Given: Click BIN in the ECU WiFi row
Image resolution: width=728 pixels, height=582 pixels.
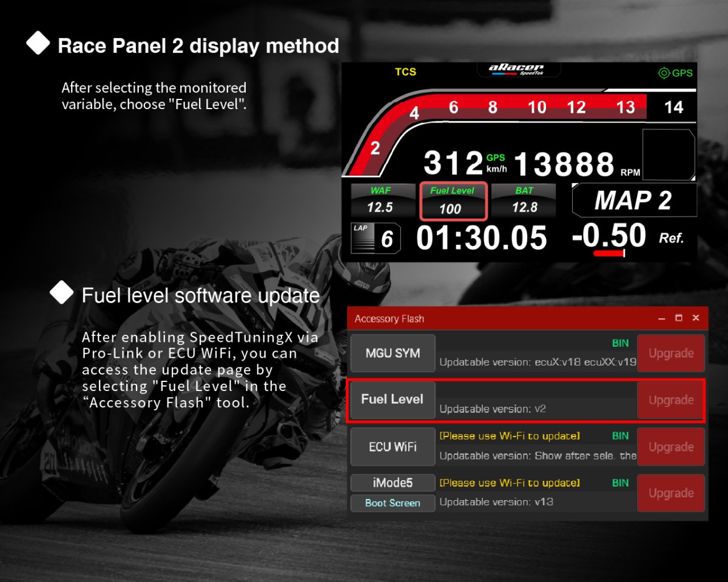Looking at the screenshot, I should (620, 436).
